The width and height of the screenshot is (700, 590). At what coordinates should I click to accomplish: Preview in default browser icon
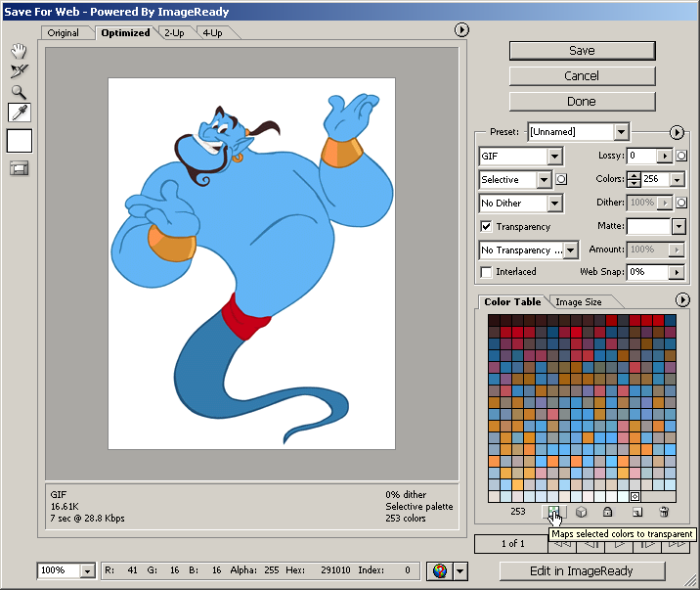point(440,570)
